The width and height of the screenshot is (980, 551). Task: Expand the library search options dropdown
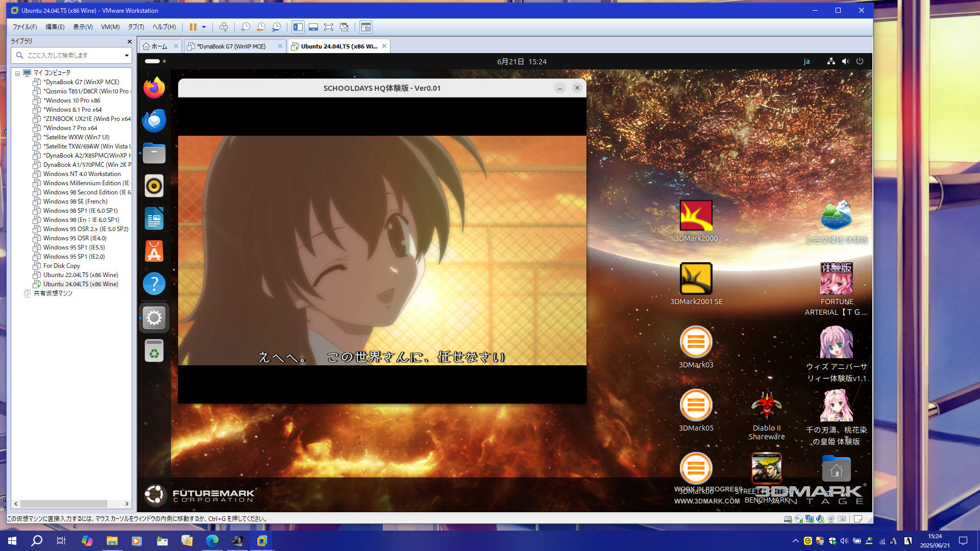coord(127,55)
